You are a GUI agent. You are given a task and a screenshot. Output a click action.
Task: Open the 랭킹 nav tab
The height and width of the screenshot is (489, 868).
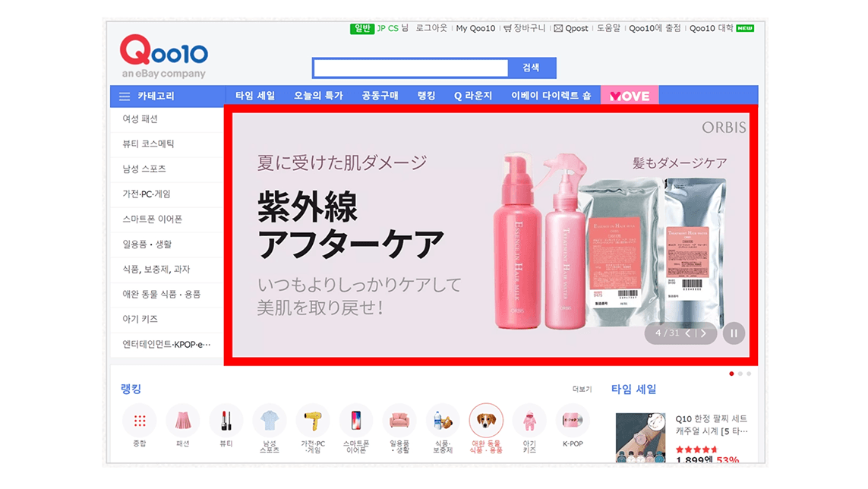[x=426, y=96]
